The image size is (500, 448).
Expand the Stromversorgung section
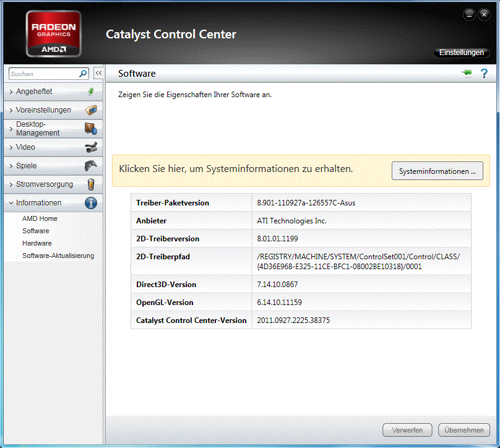click(x=53, y=184)
